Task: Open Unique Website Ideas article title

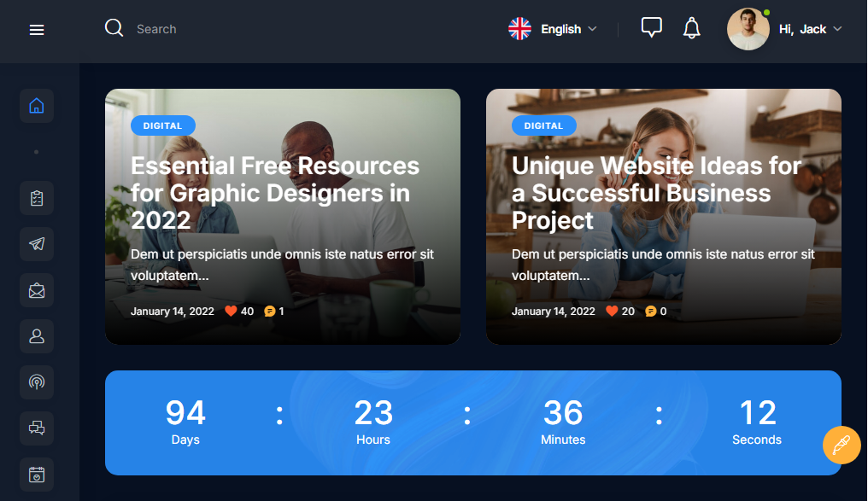Action: click(656, 193)
